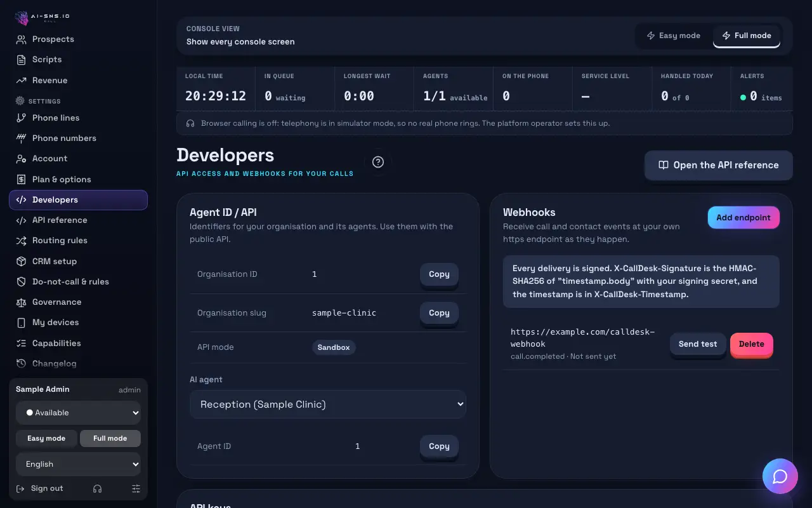Viewport: 812px width, 508px height.
Task: Delete the calldesk-webhook endpoint
Action: [752, 344]
